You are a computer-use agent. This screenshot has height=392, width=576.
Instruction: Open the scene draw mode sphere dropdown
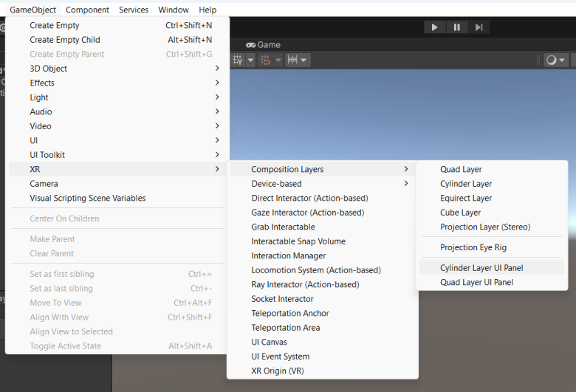click(556, 60)
